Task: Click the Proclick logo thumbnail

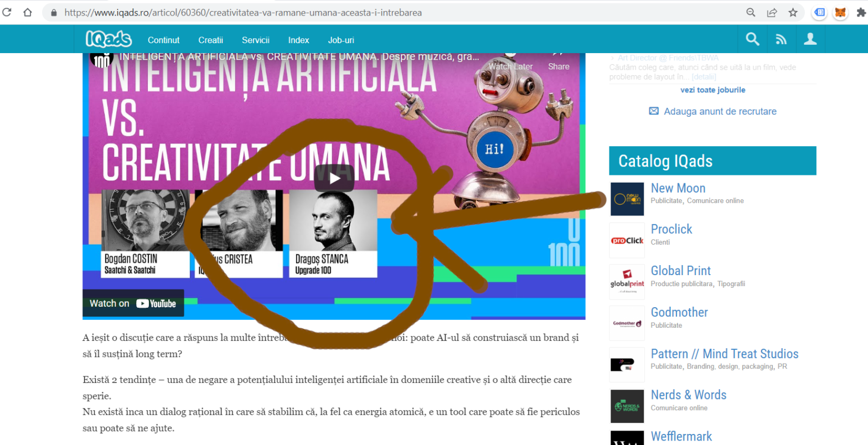Action: pos(627,240)
